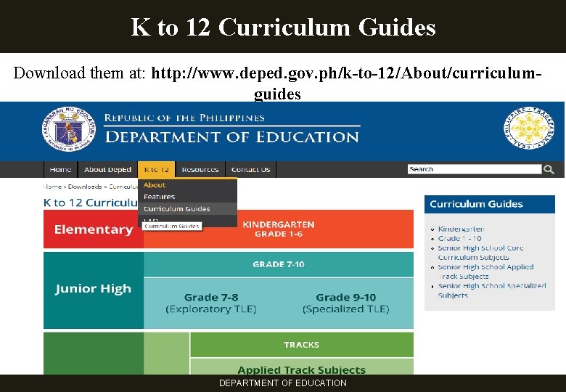
Task: Click the DepEd seal logo
Action: 69,129
